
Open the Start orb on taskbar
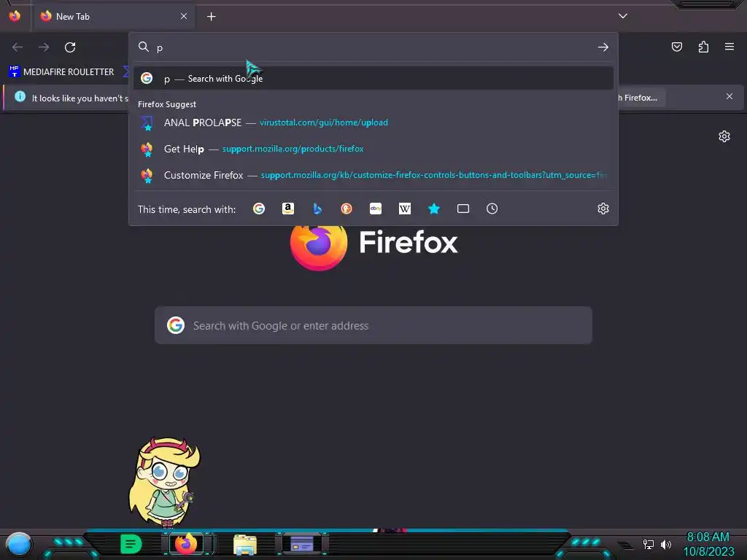click(19, 544)
